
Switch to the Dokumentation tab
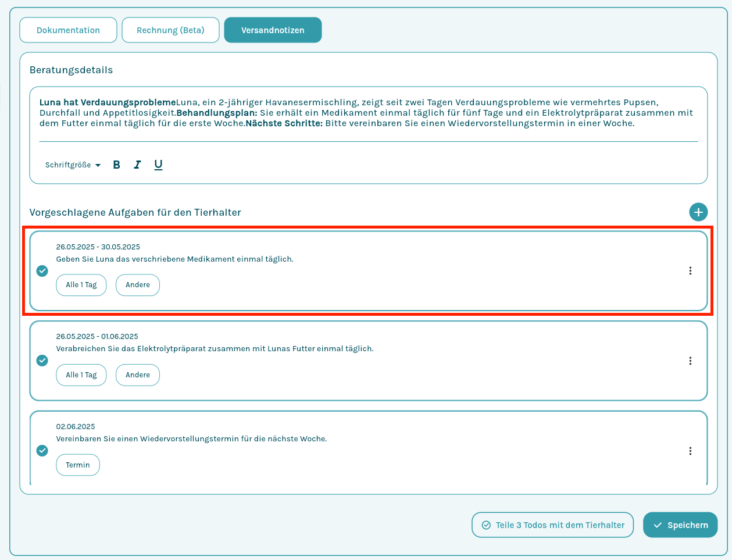[68, 30]
